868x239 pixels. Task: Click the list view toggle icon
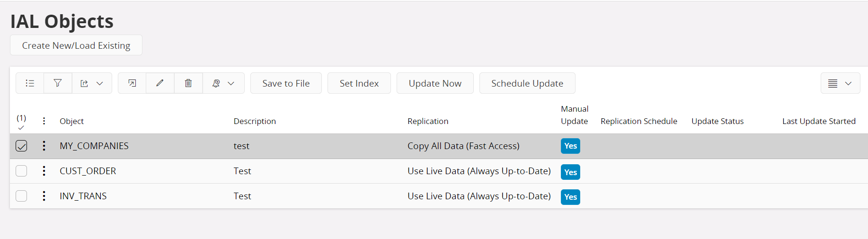pyautogui.click(x=30, y=83)
